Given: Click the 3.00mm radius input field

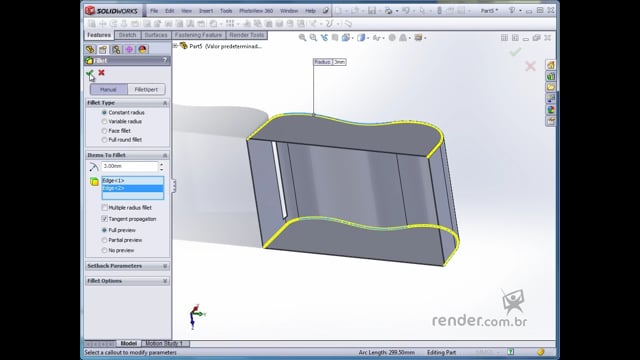Looking at the screenshot, I should [129, 166].
